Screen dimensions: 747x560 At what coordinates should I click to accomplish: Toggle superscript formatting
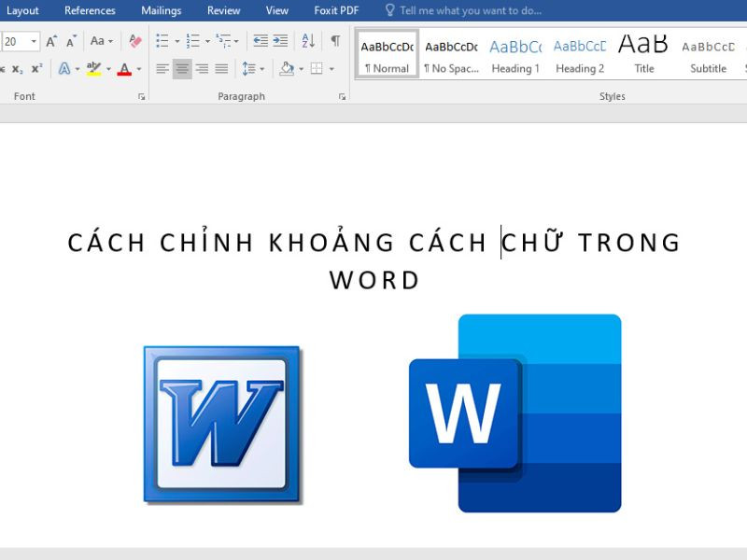[36, 69]
